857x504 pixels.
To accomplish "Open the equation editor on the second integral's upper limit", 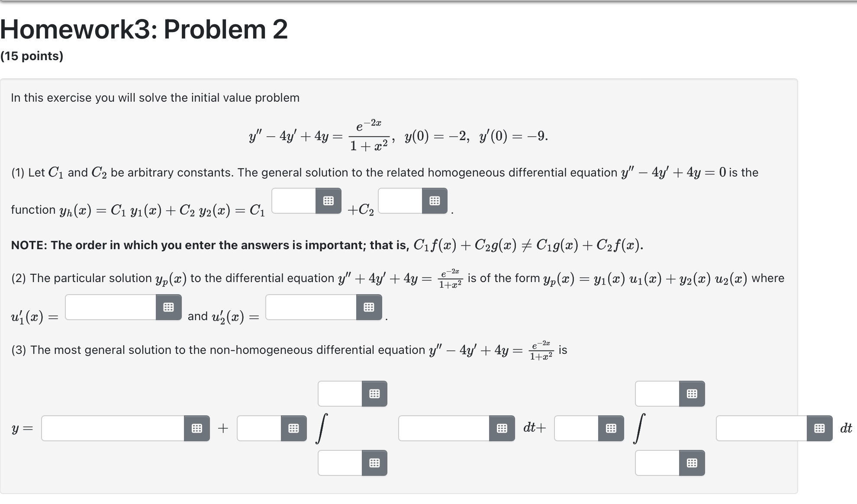I will coord(692,394).
